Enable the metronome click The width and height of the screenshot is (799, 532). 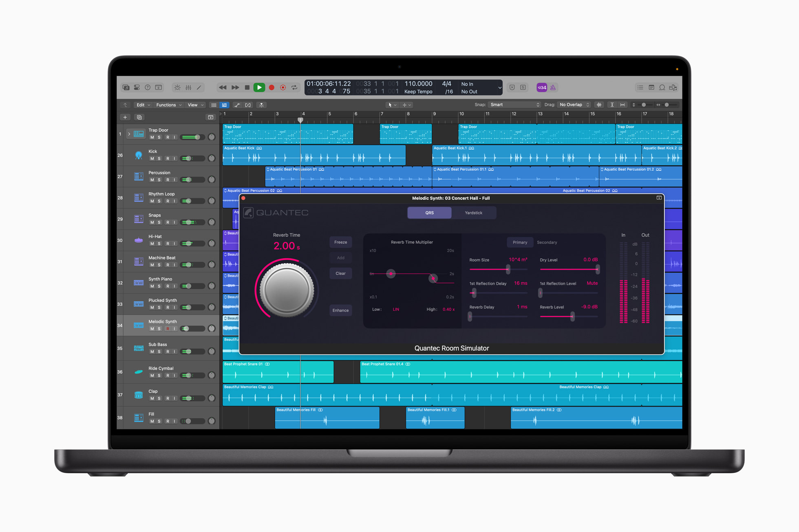[x=553, y=87]
